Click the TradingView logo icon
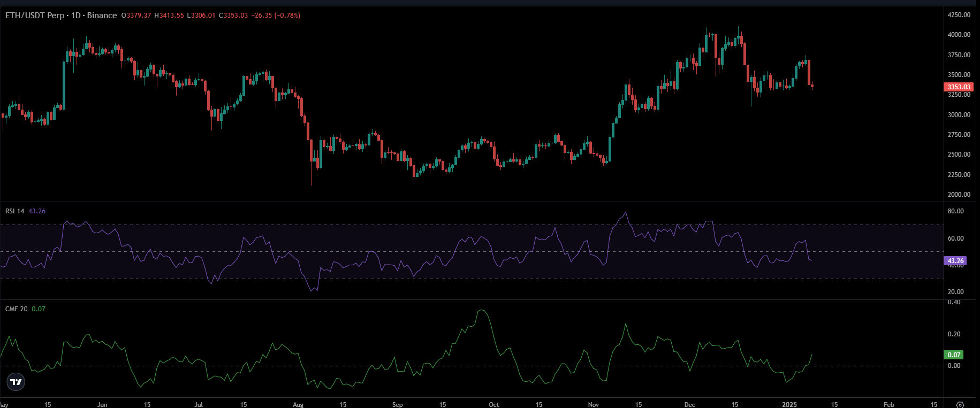The image size is (980, 408). pyautogui.click(x=16, y=382)
